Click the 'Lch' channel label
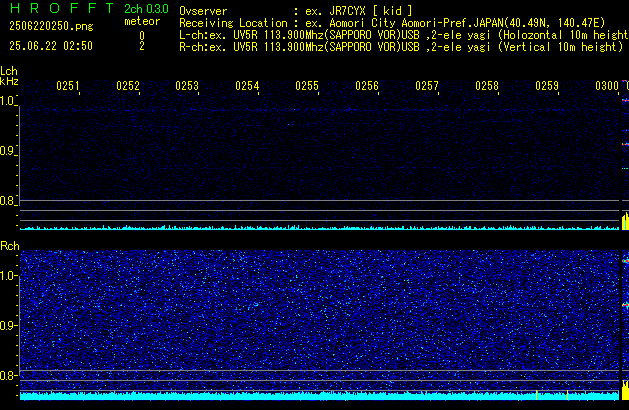629x410 pixels. pyautogui.click(x=9, y=71)
